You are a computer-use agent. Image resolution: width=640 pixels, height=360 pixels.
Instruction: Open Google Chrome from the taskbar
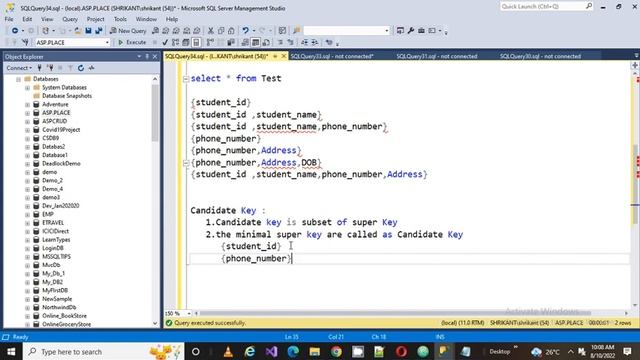click(336, 352)
